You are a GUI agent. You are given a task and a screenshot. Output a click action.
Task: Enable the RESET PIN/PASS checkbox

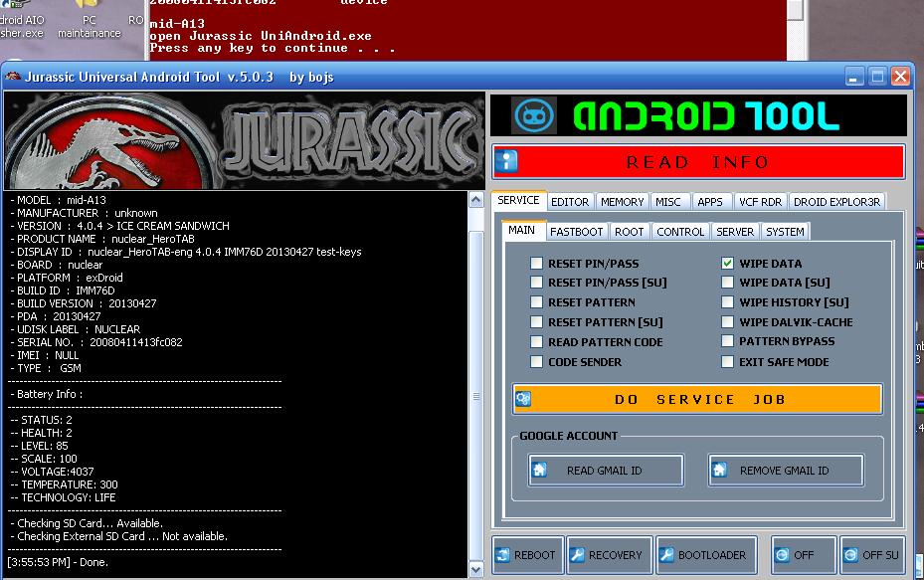click(x=536, y=264)
